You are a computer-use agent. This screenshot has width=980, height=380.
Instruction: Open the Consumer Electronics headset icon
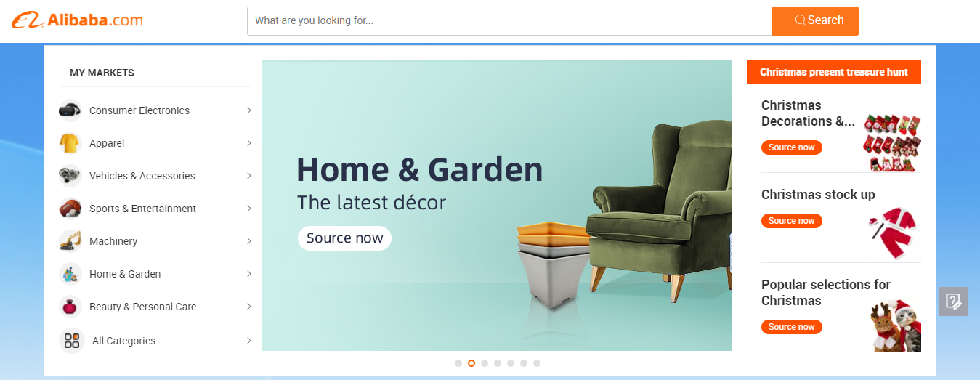pos(70,110)
